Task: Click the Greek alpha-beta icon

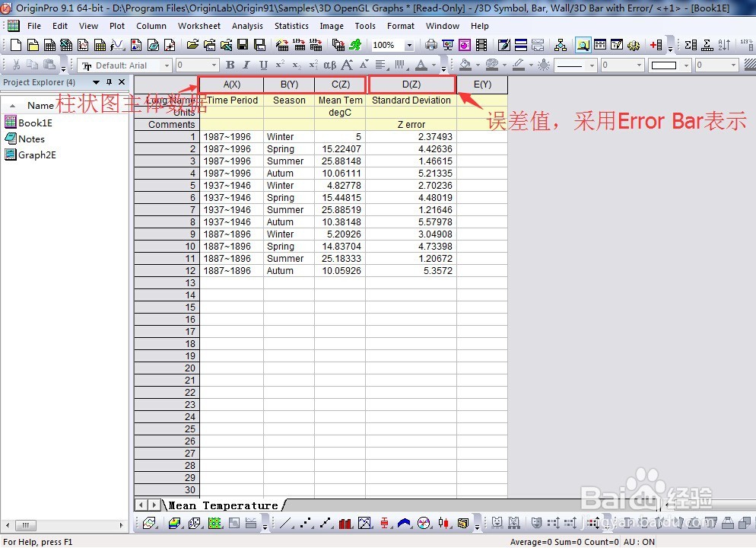Action: tap(330, 65)
